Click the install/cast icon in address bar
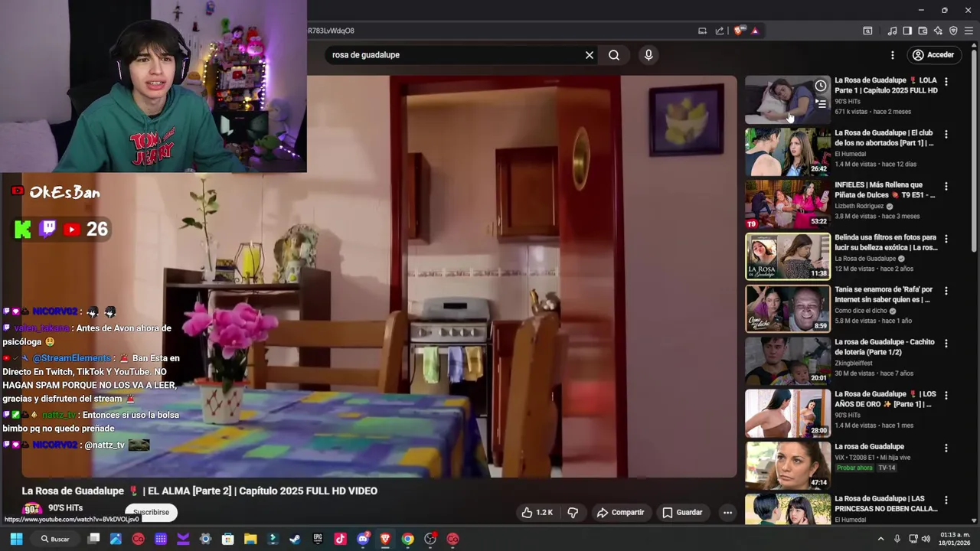The height and width of the screenshot is (551, 980). pos(702,31)
